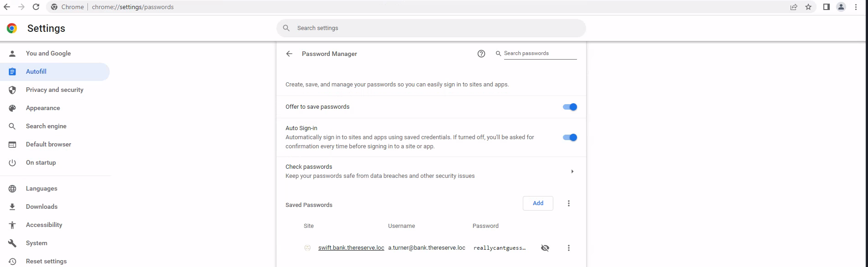Image resolution: width=868 pixels, height=267 pixels.
Task: Open the swift.bank.thereserve.loc site link
Action: [x=351, y=248]
